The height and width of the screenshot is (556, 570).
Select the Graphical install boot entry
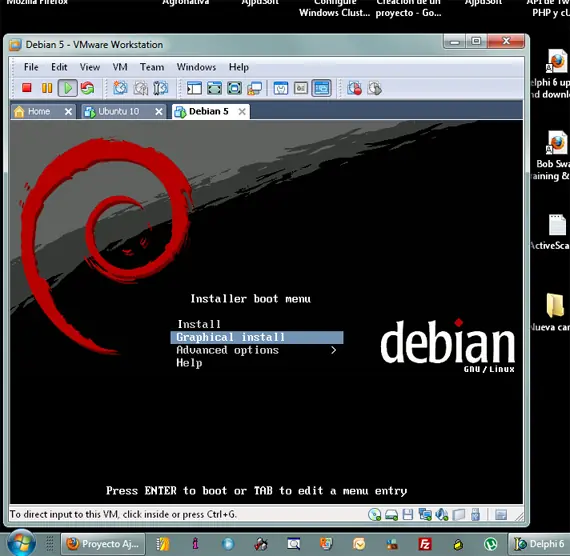[x=257, y=337]
